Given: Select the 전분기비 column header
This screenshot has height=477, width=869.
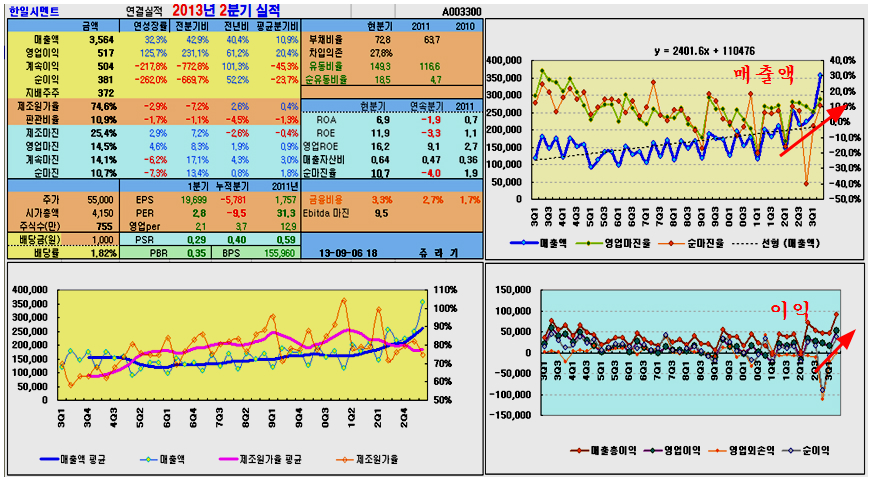Looking at the screenshot, I should 191,23.
